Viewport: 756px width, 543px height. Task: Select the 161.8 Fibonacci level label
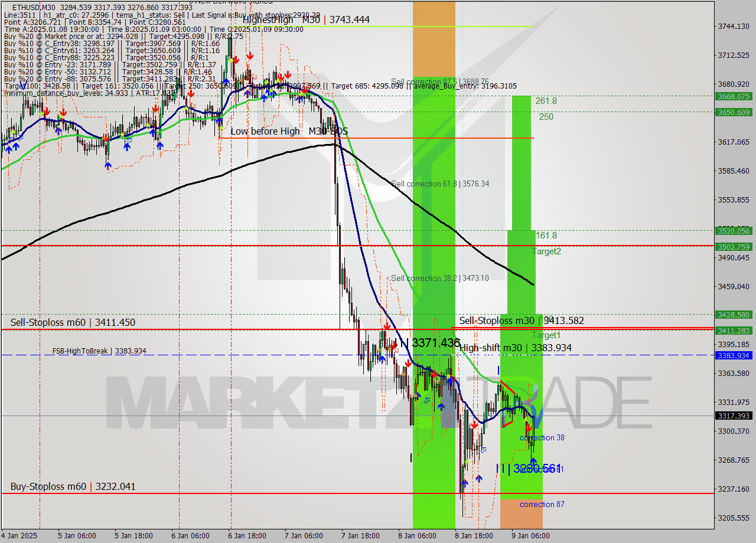pyautogui.click(x=546, y=235)
